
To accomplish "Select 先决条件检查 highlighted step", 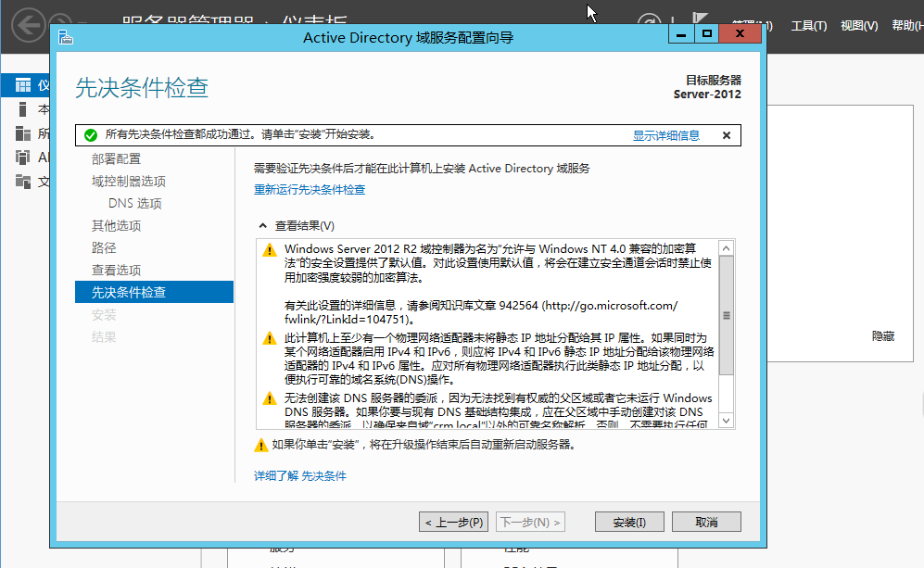I will (x=155, y=292).
